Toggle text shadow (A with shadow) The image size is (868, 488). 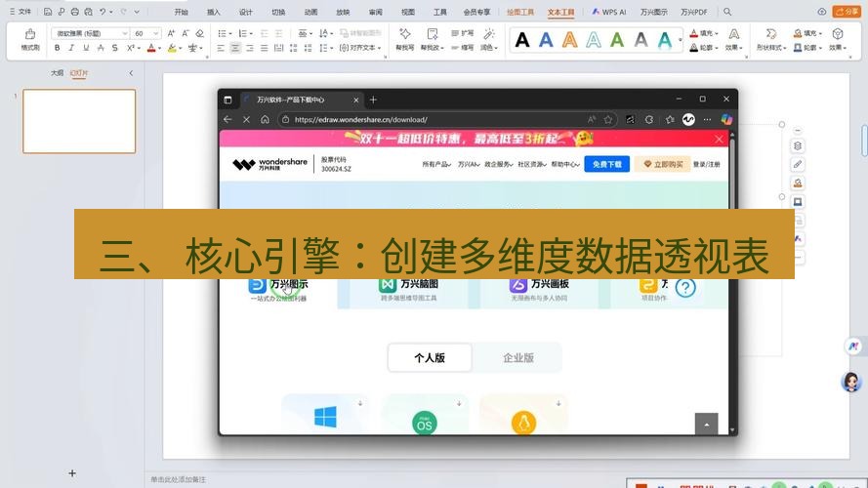(101, 48)
